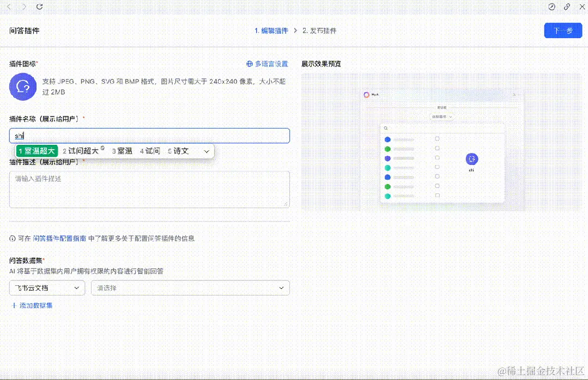This screenshot has height=380, width=588.
Task: Open the 飞书云文档 source dropdown
Action: [47, 288]
